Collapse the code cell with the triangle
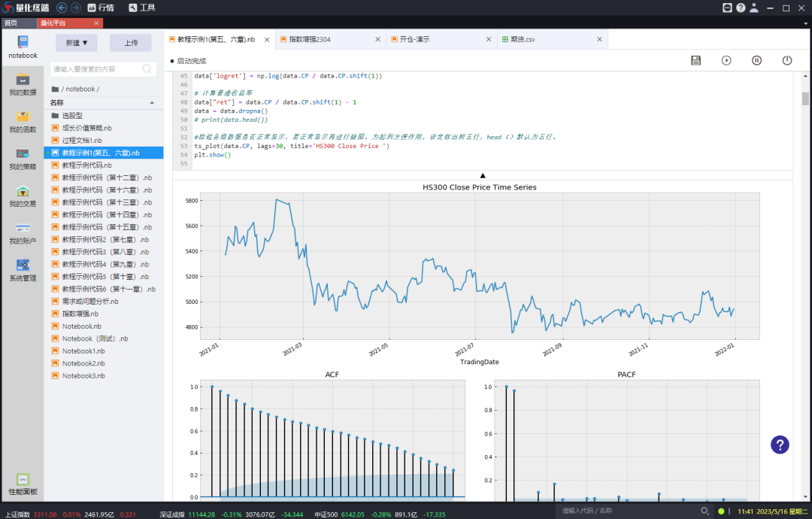The width and height of the screenshot is (812, 519). pos(483,175)
